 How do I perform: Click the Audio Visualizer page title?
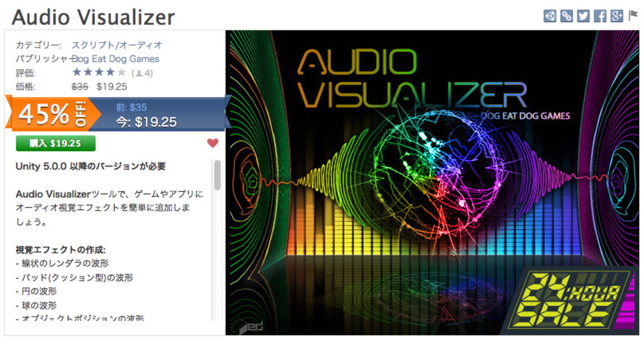[x=93, y=17]
